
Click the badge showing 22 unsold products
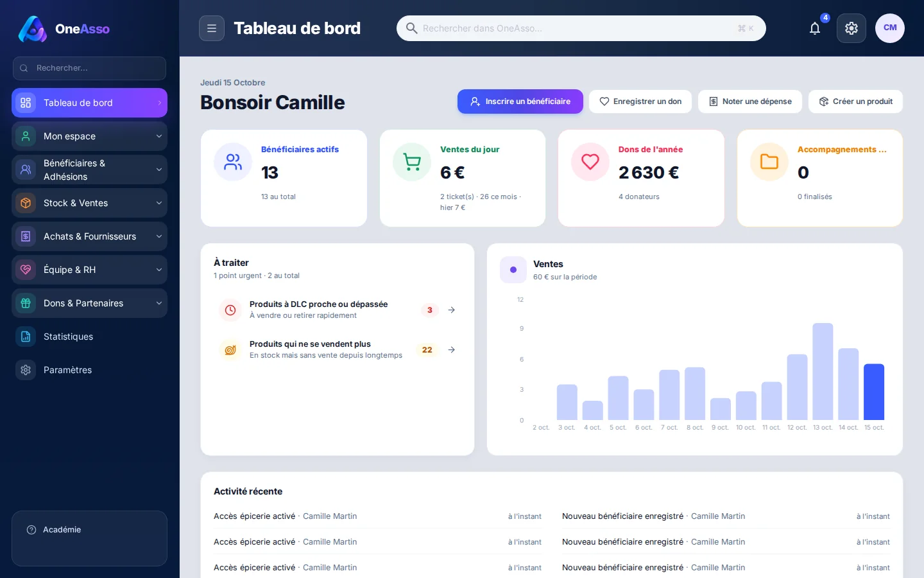[x=427, y=350]
